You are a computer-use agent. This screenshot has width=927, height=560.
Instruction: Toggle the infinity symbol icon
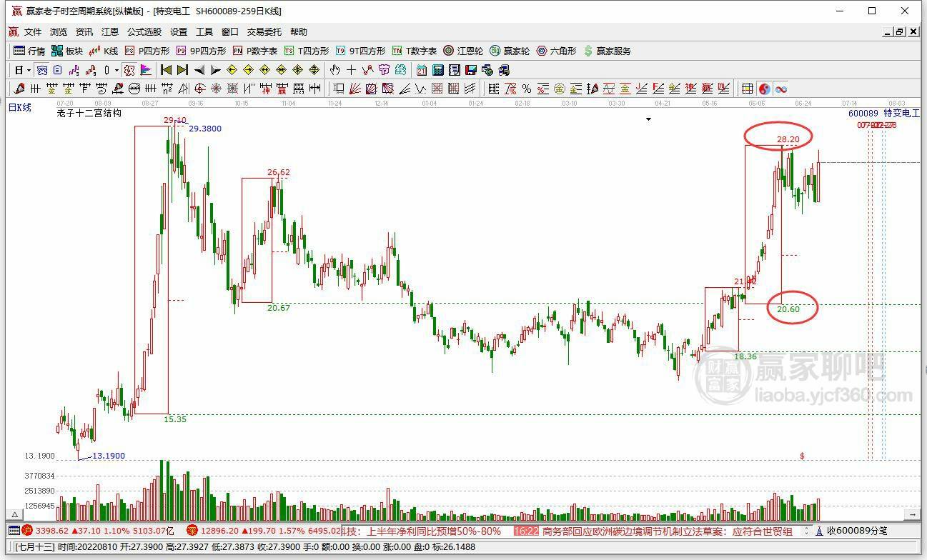click(782, 89)
